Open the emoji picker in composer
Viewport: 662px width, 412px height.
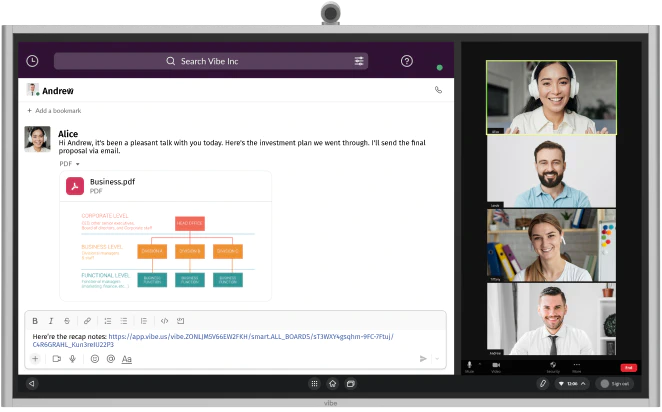click(x=95, y=358)
